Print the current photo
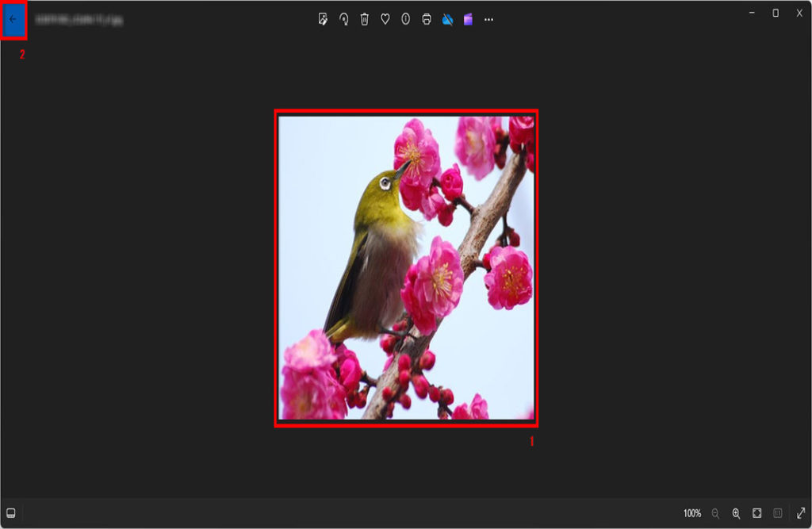The width and height of the screenshot is (812, 529). tap(427, 19)
